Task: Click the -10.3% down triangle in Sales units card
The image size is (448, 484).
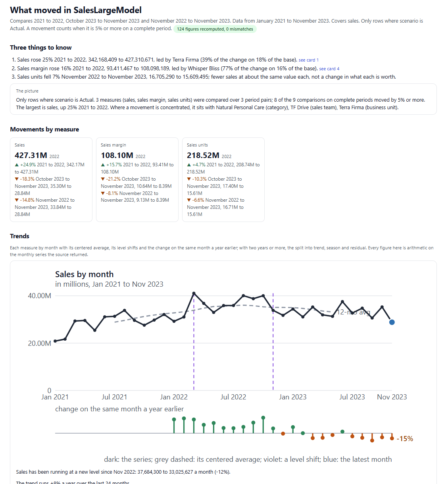Action: pyautogui.click(x=189, y=179)
